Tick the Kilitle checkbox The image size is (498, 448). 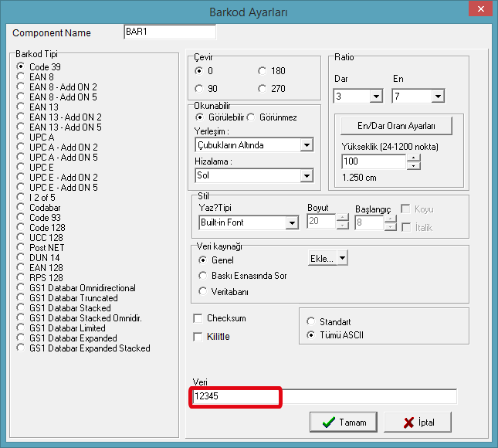tap(198, 337)
